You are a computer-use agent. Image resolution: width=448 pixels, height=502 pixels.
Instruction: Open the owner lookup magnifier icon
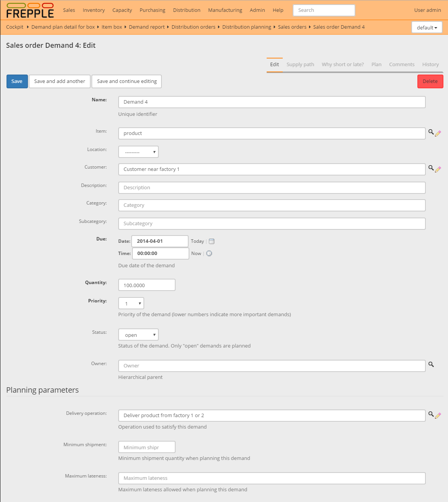431,365
